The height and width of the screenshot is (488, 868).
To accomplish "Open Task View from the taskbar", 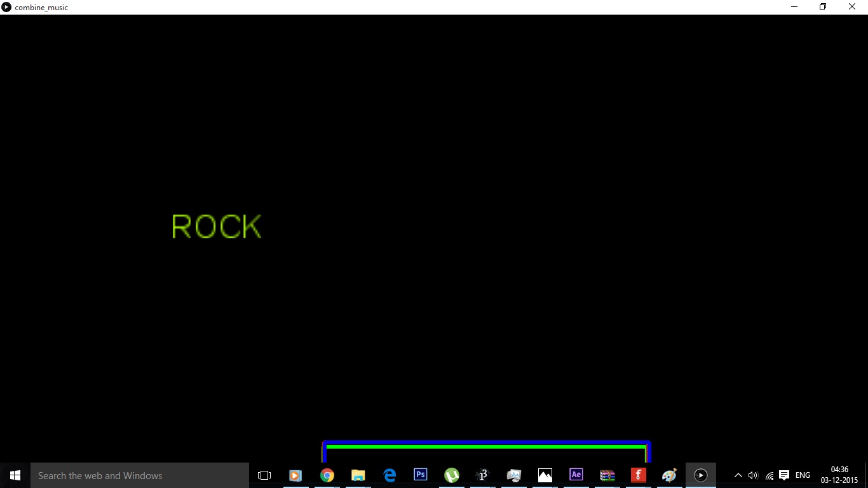I will tap(264, 475).
